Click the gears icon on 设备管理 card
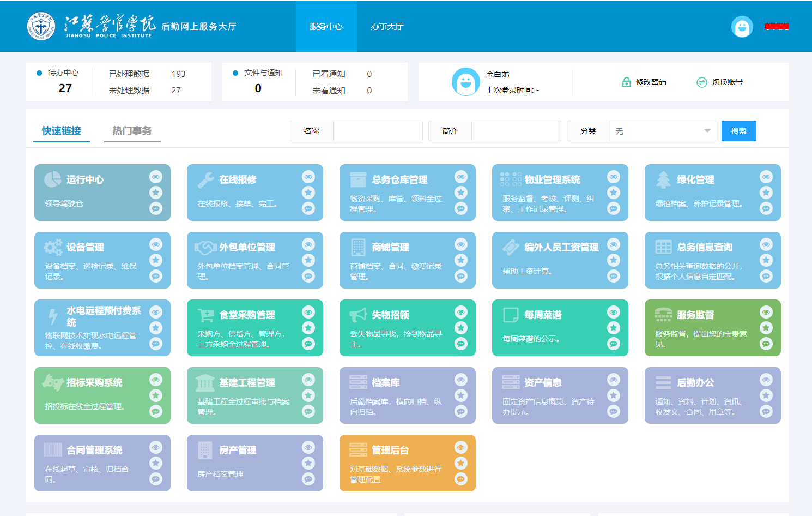 53,247
